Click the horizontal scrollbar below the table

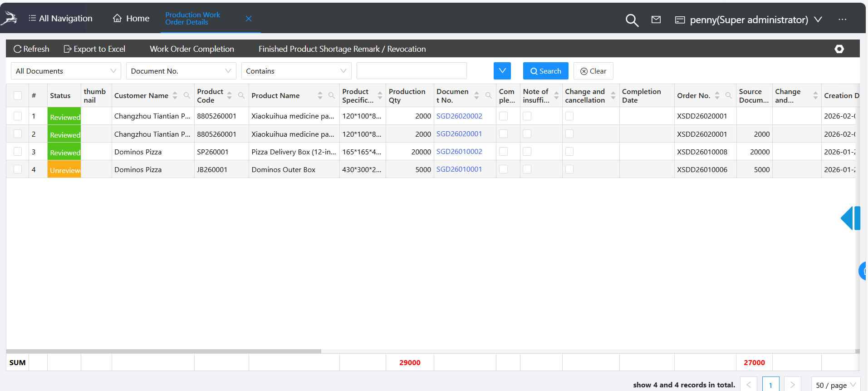click(x=163, y=351)
